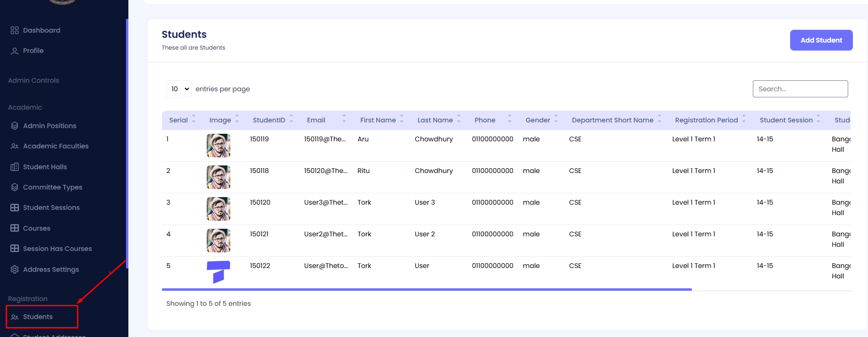Click the Profile user icon
The image size is (868, 337).
click(x=15, y=51)
